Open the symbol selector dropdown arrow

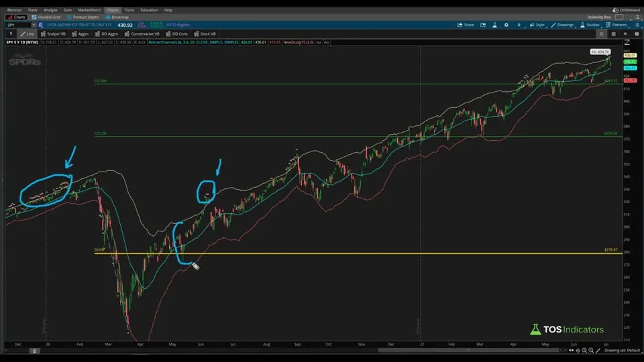click(x=34, y=25)
